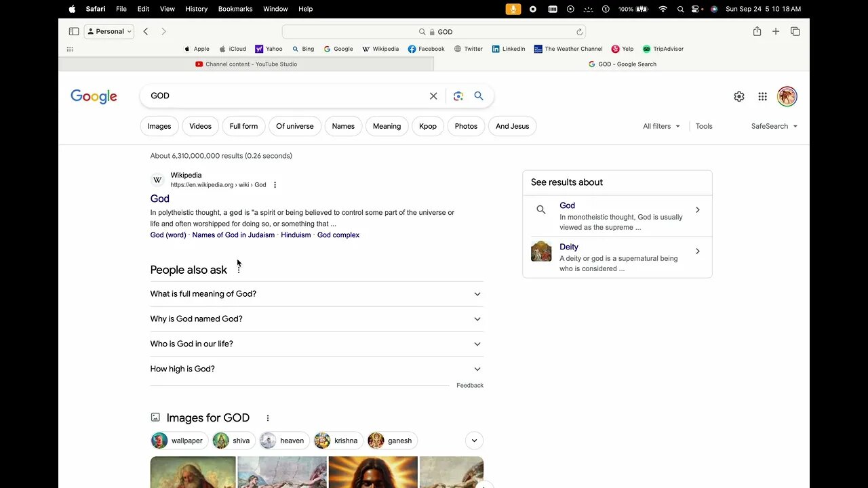The image size is (868, 488).
Task: Select the krishna image chip
Action: tap(338, 441)
